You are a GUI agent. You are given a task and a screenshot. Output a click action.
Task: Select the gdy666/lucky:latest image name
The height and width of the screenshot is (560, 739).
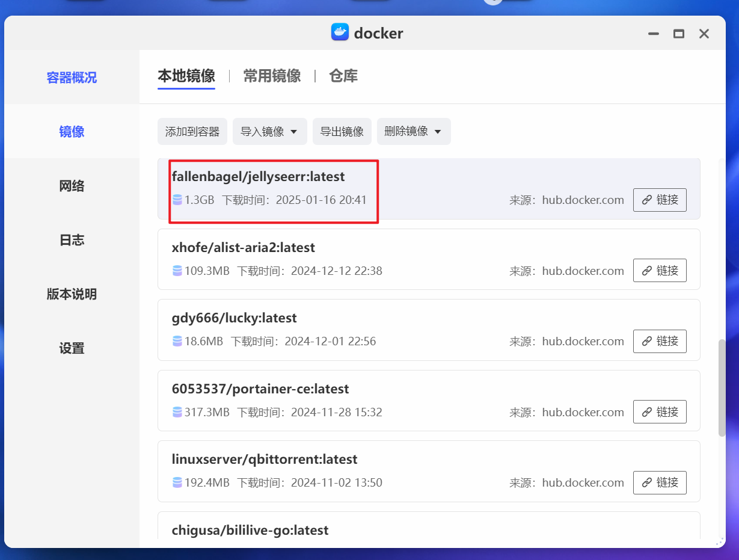click(x=235, y=318)
